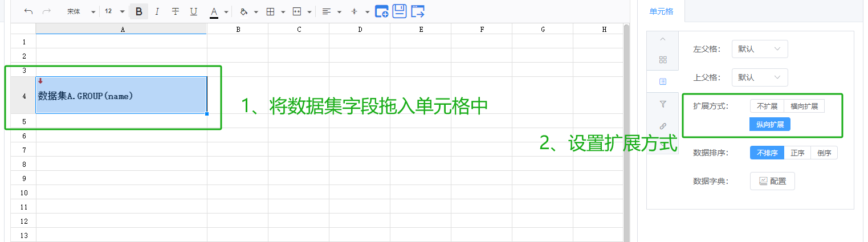Open the filter funnel side tab
Image resolution: width=868 pixels, height=242 pixels.
point(662,104)
